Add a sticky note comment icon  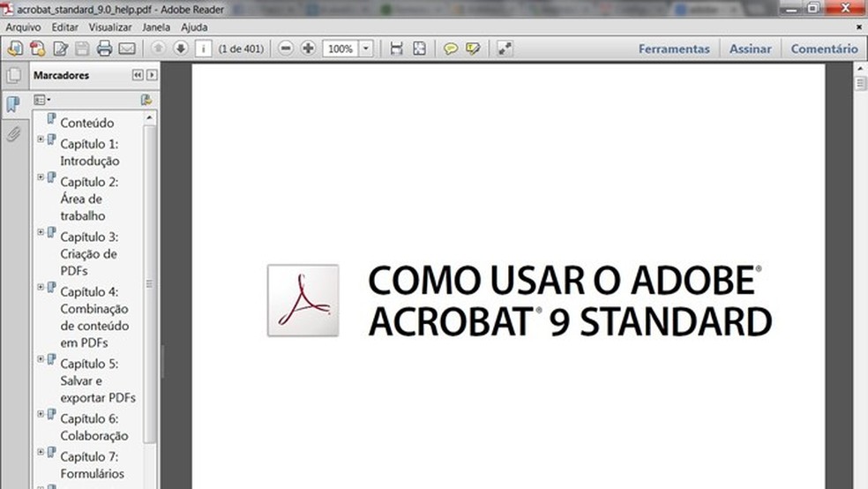[451, 49]
